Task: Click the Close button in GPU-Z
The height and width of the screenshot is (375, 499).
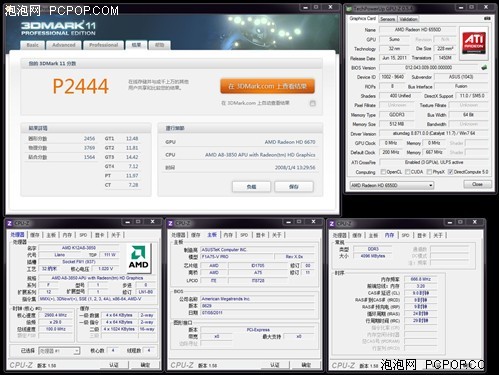Action: pos(477,184)
